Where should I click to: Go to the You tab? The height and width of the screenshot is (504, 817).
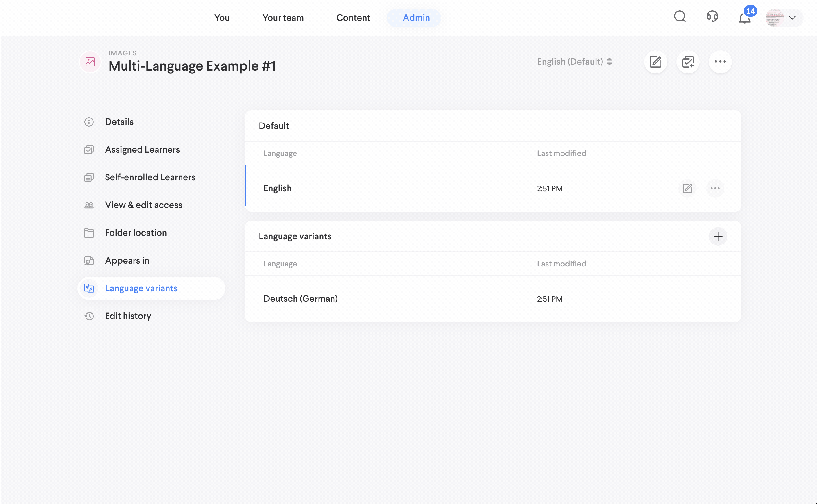(222, 18)
